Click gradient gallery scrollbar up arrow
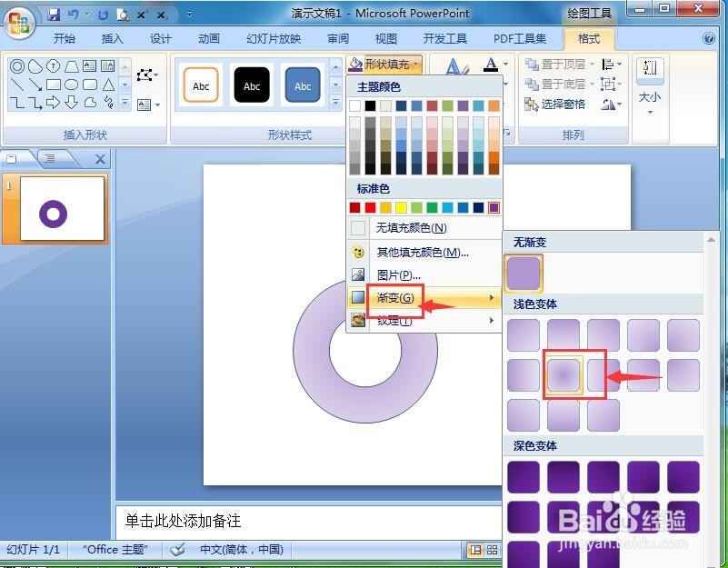The height and width of the screenshot is (568, 728). [x=711, y=240]
